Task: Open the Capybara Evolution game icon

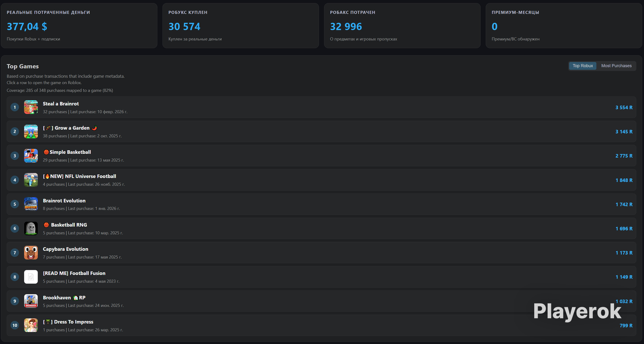Action: (x=31, y=252)
